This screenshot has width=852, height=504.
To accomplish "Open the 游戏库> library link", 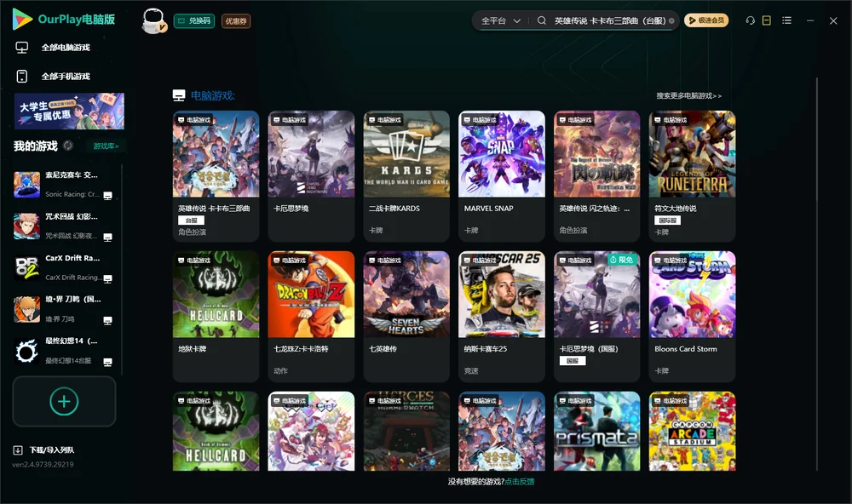I will [x=106, y=146].
